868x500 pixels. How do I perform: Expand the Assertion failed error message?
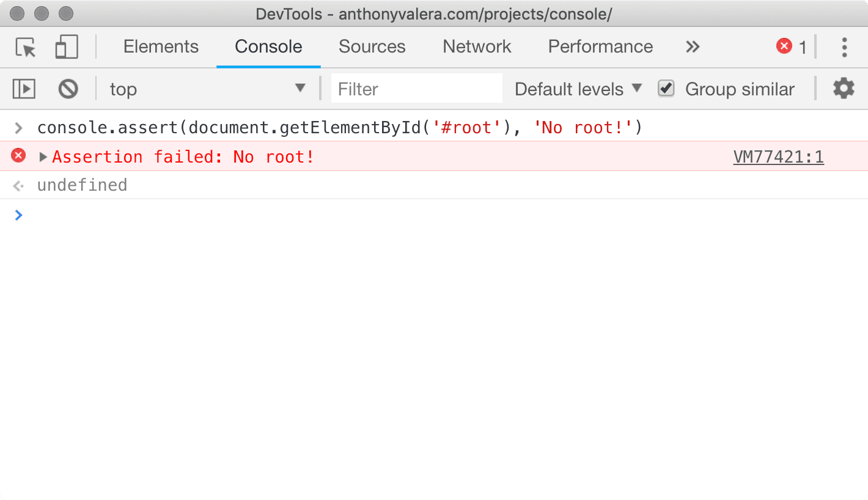(43, 156)
